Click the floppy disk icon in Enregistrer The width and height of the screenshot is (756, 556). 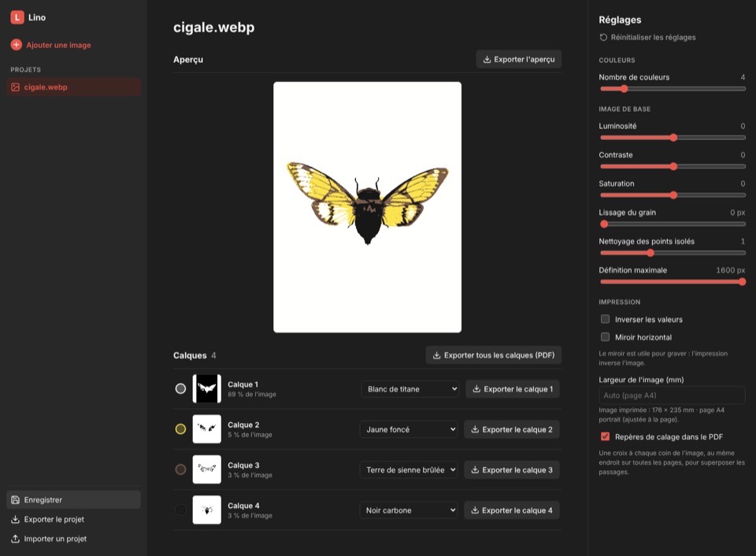[x=16, y=499]
